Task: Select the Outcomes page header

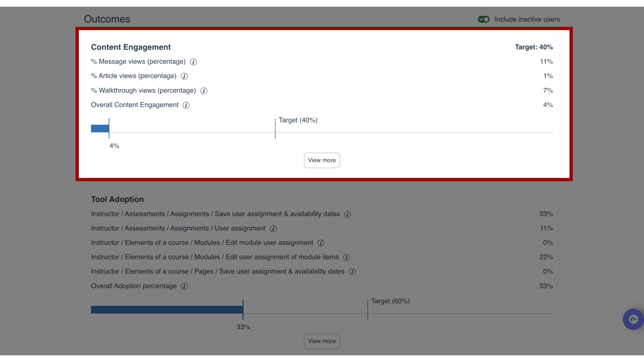Action: pyautogui.click(x=107, y=19)
